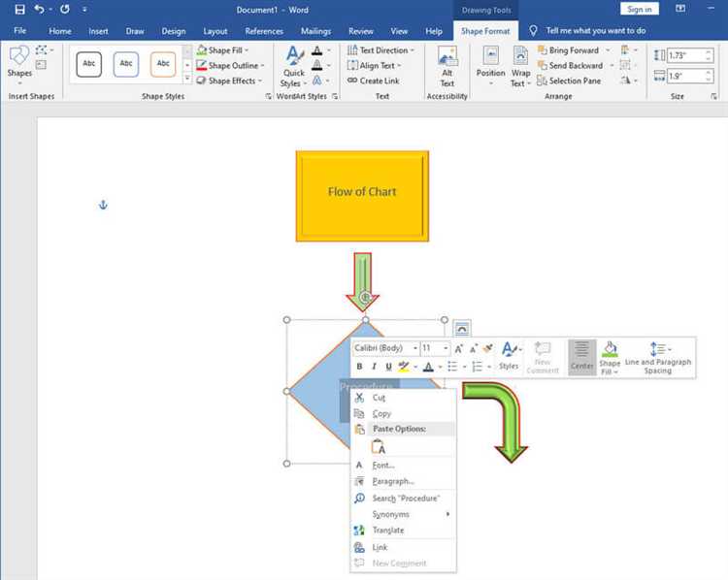Switch to the Layout tab
Screen dimensions: 728x580
pyautogui.click(x=215, y=31)
